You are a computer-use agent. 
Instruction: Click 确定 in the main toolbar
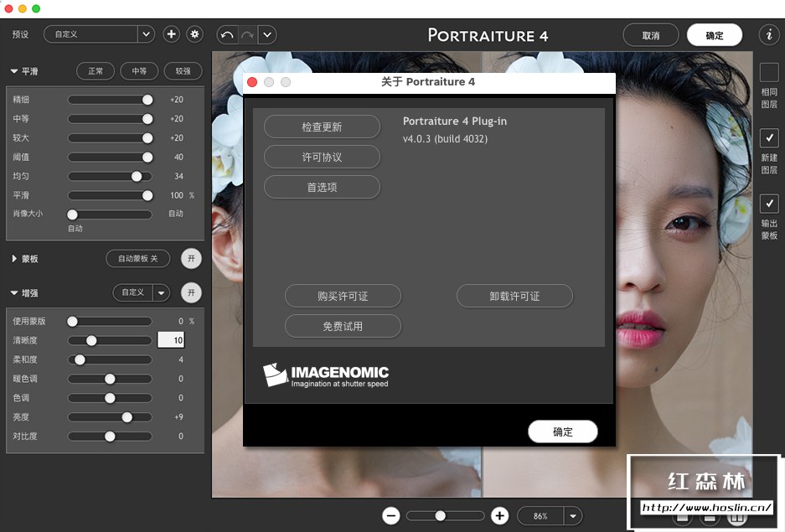point(715,35)
